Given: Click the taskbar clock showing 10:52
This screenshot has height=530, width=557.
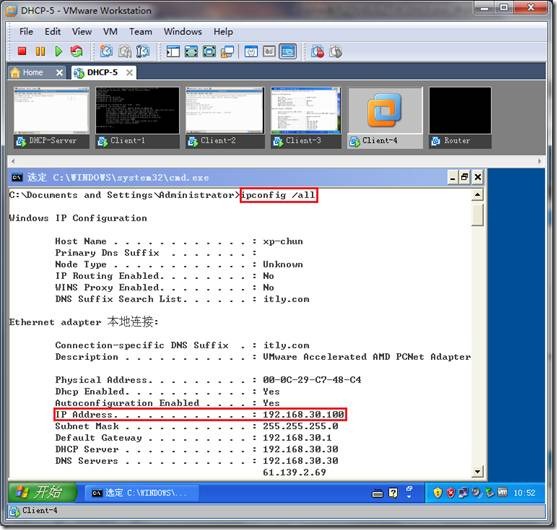Looking at the screenshot, I should click(524, 493).
